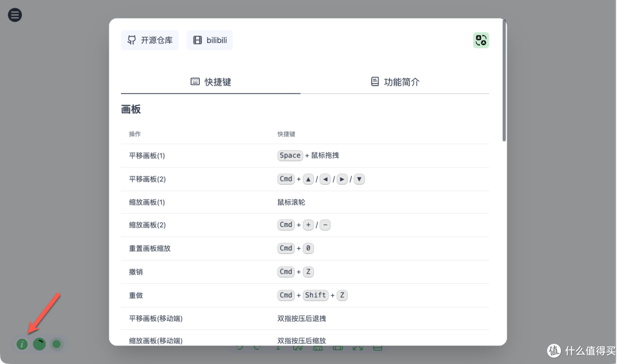622x364 pixels.
Task: Click the left arrow ◄ key chip
Action: [325, 179]
